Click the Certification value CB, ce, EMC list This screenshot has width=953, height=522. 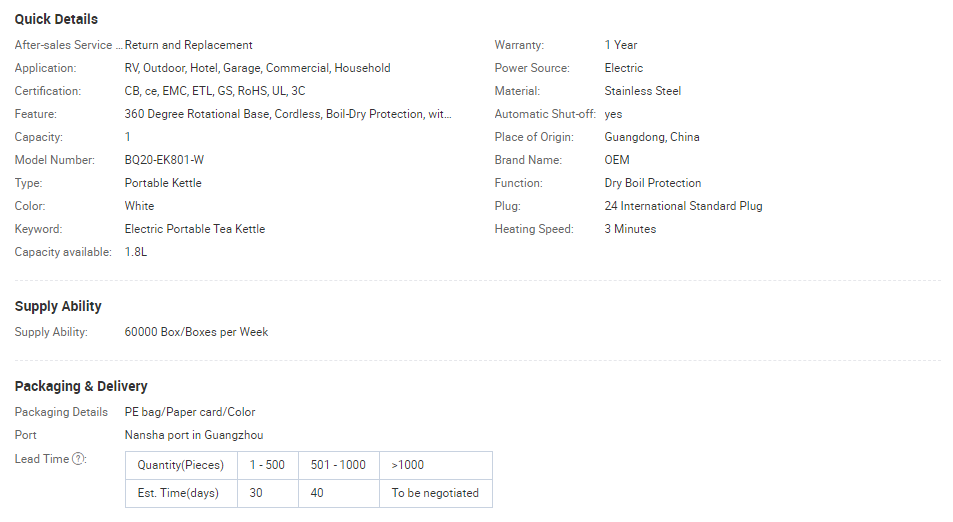point(215,91)
